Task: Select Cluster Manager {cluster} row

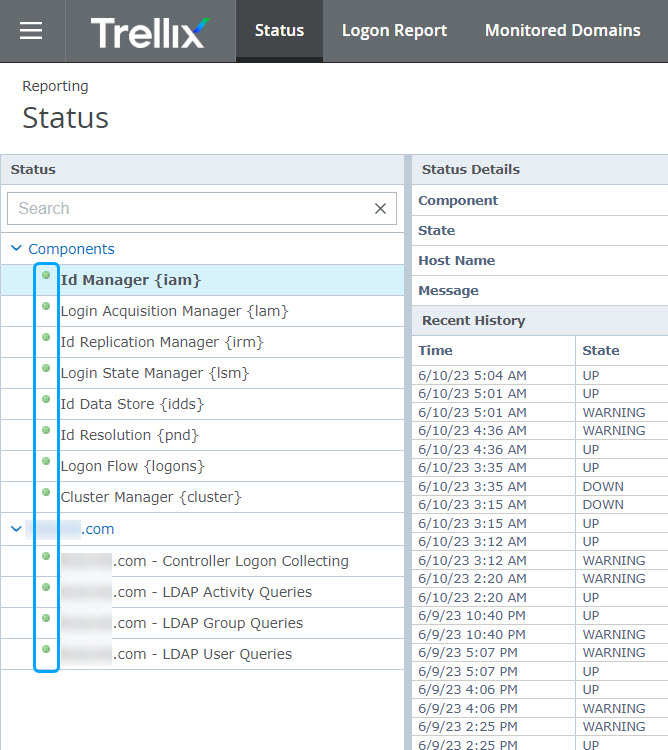Action: click(x=202, y=497)
